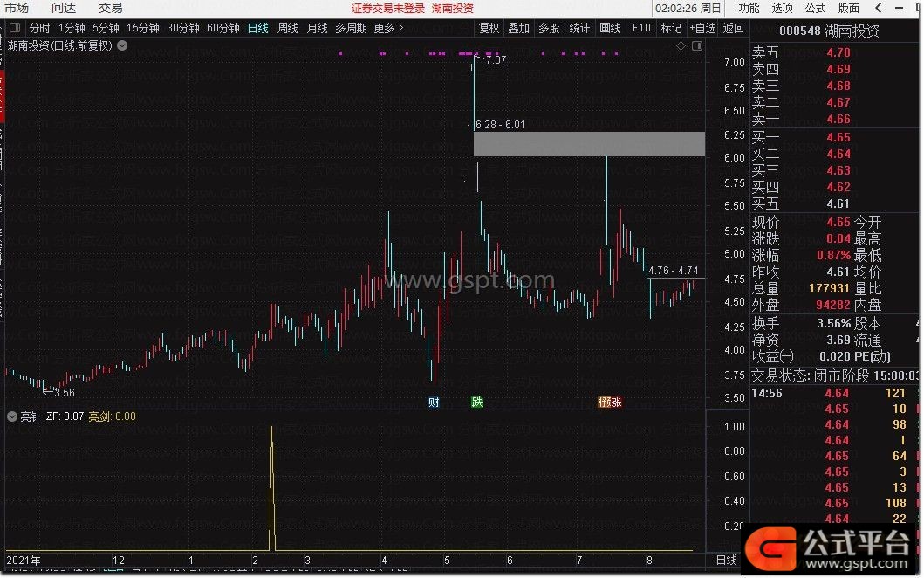Click the 换手 value 3.56%
Viewport: 924px width, 578px height.
pyautogui.click(x=833, y=324)
